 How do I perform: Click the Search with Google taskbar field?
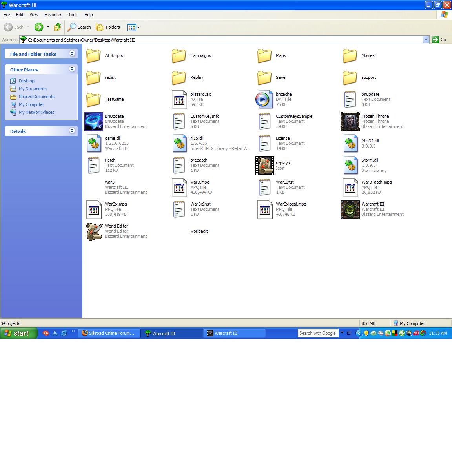318,333
